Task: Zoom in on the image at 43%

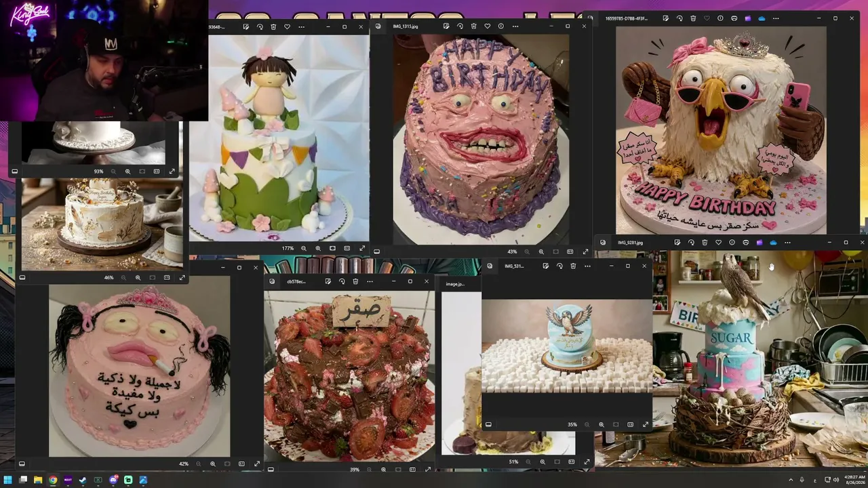Action: (542, 251)
